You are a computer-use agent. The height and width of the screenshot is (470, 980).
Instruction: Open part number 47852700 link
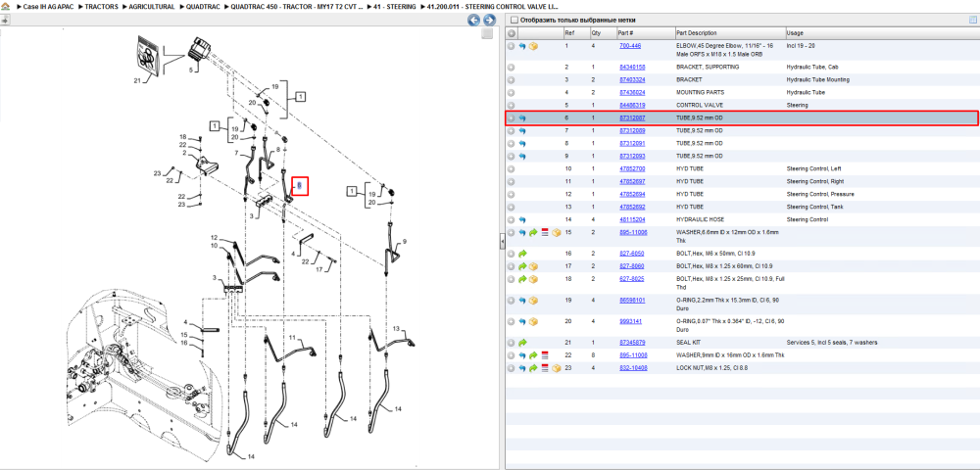(x=632, y=168)
